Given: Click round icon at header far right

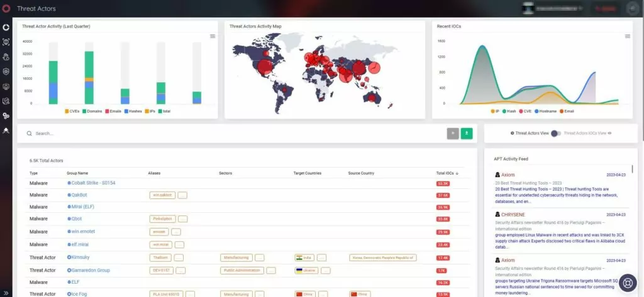Looking at the screenshot, I should pyautogui.click(x=631, y=9).
